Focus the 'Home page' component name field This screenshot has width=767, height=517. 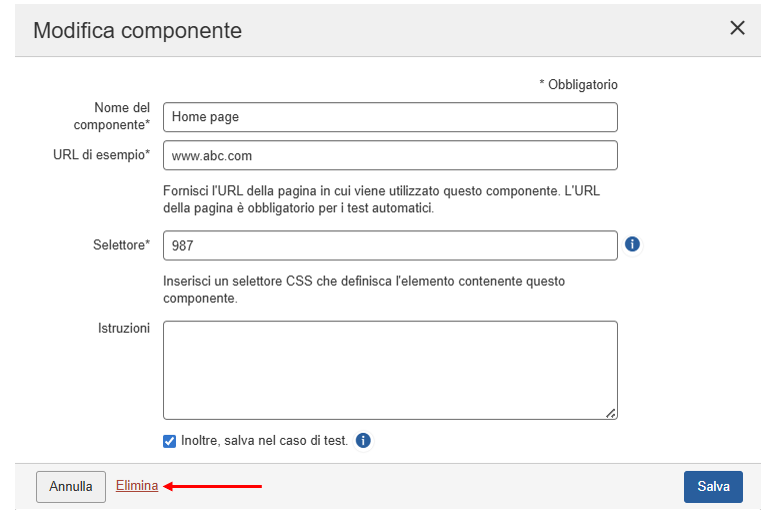pos(390,117)
